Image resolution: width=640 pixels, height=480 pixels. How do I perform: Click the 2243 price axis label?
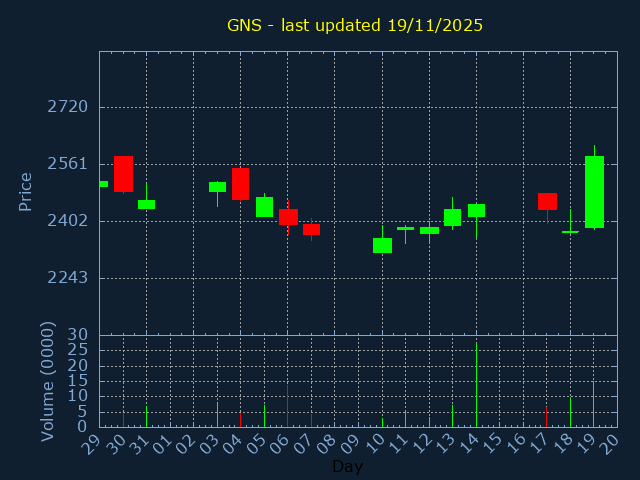coord(68,278)
